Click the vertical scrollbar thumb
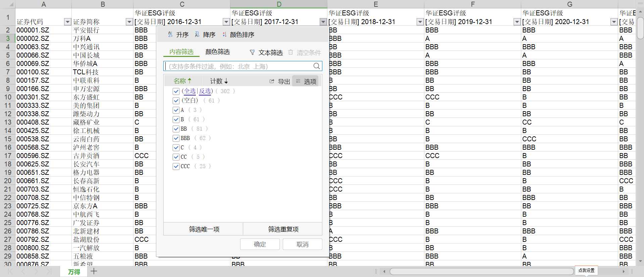This screenshot has width=644, height=277. 640,28
